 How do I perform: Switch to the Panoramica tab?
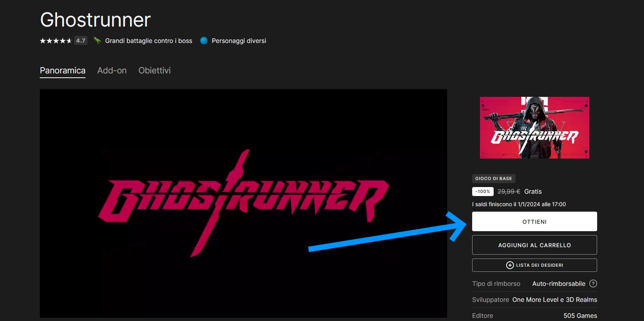tap(62, 71)
